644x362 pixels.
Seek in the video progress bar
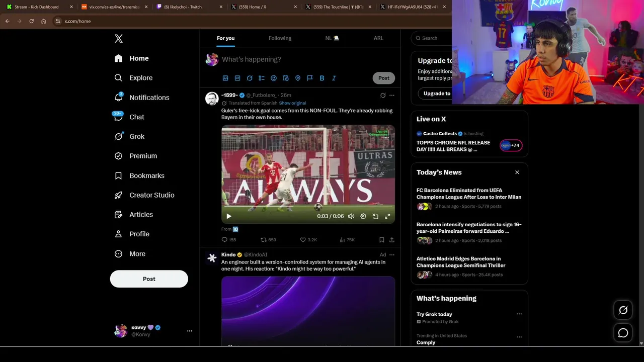(x=308, y=206)
